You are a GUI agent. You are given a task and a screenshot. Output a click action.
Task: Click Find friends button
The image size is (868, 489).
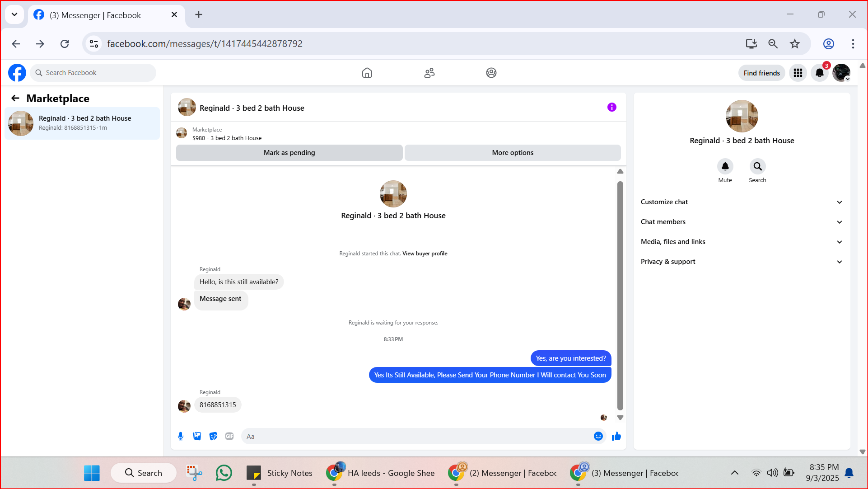pyautogui.click(x=762, y=73)
